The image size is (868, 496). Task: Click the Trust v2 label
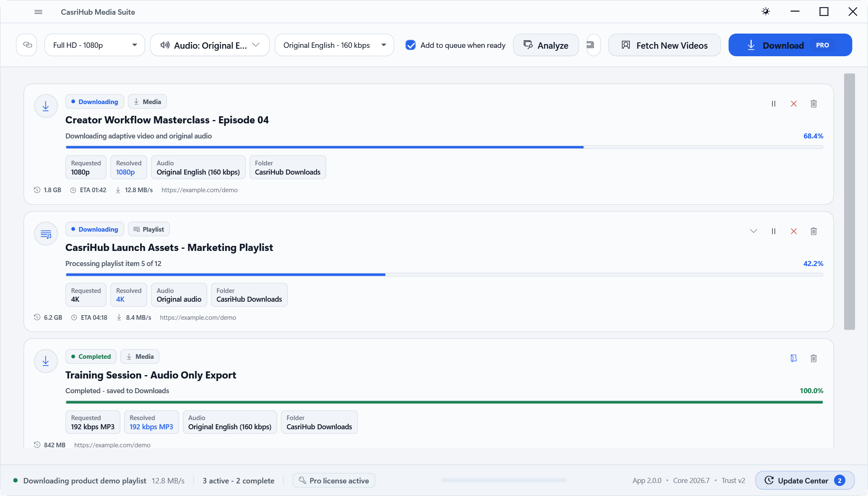(x=733, y=481)
